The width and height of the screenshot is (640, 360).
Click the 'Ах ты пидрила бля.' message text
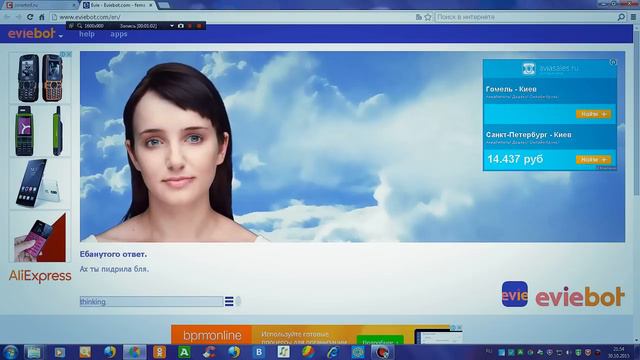click(x=114, y=269)
